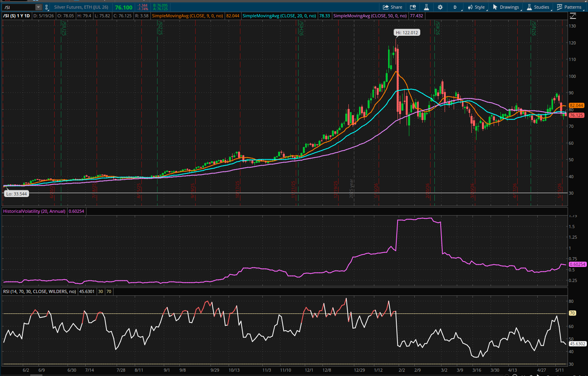
Task: Click the 0.60254 volatility header value
Action: click(x=76, y=211)
